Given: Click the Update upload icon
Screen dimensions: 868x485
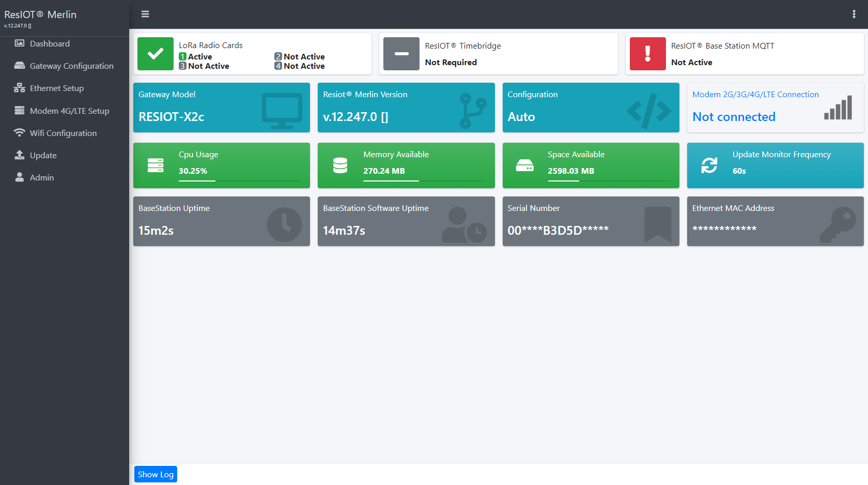Looking at the screenshot, I should (x=20, y=155).
